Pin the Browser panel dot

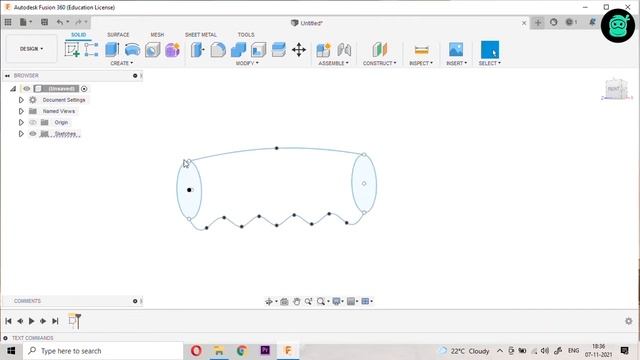(135, 76)
